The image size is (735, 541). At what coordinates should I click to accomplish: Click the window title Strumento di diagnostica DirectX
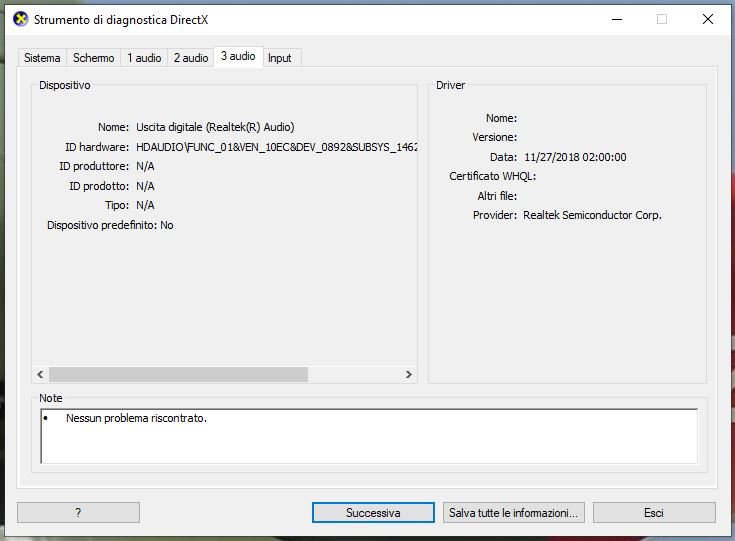click(x=121, y=20)
